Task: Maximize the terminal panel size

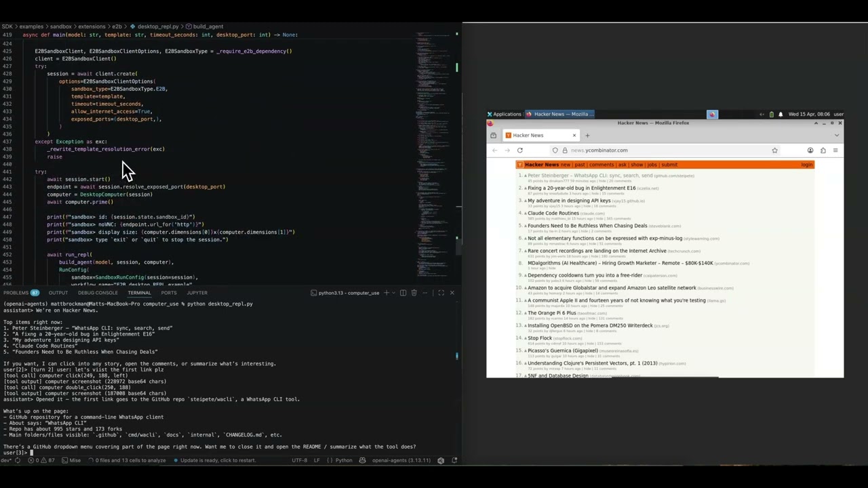Action: click(441, 293)
